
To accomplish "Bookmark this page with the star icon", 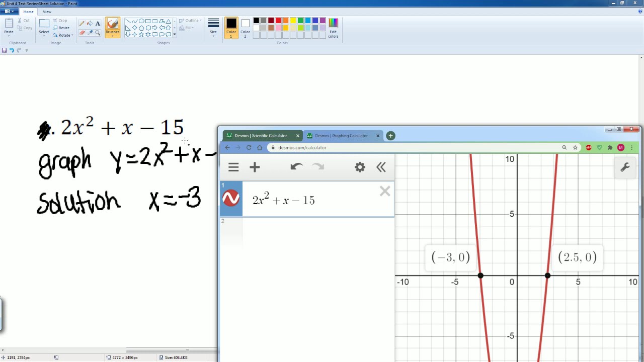I will pos(575,147).
